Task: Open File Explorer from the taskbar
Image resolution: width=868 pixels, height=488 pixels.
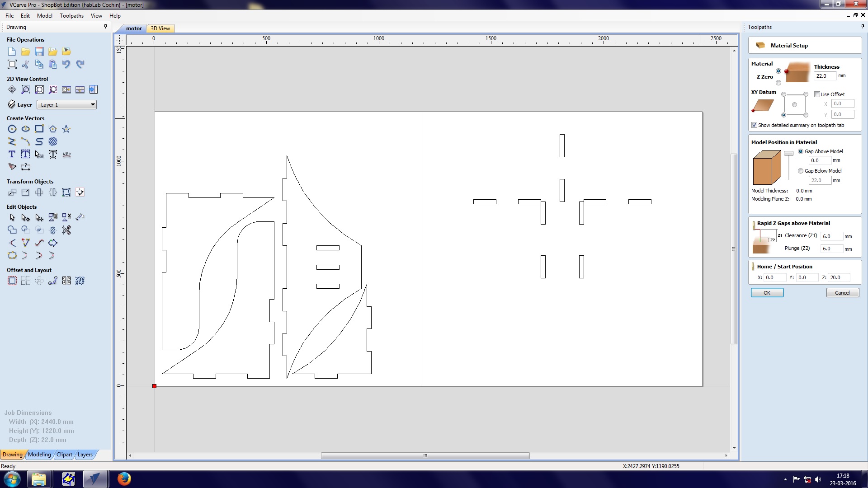Action: pyautogui.click(x=39, y=479)
